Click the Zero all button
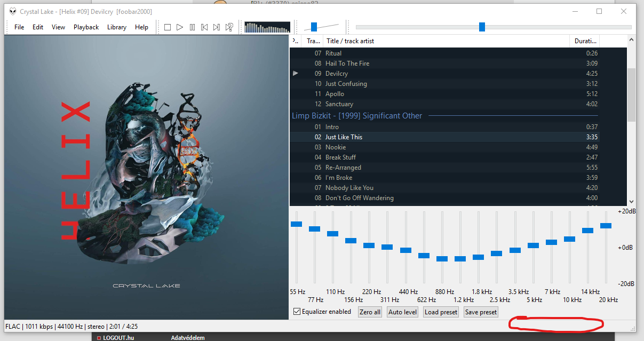644x341 pixels. pos(370,312)
